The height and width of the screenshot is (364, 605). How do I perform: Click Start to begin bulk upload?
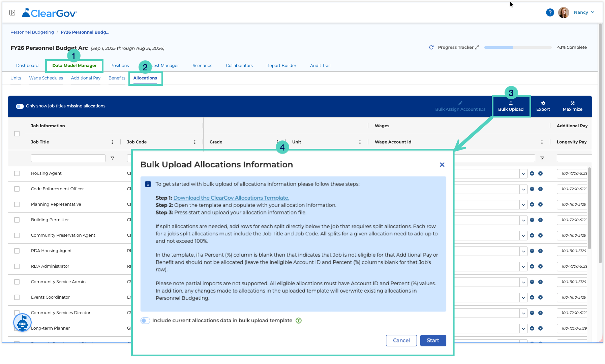tap(433, 340)
